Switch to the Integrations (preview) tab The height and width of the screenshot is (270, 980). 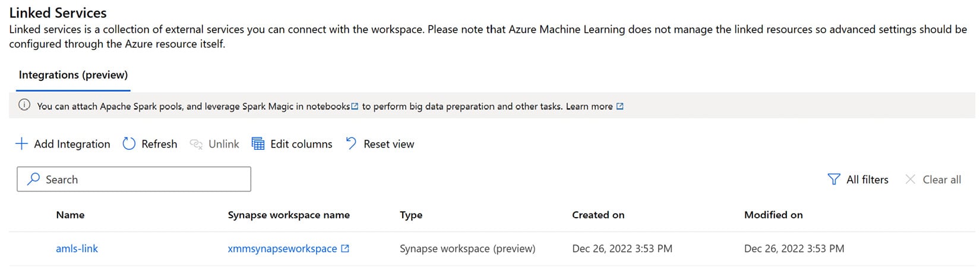coord(73,75)
